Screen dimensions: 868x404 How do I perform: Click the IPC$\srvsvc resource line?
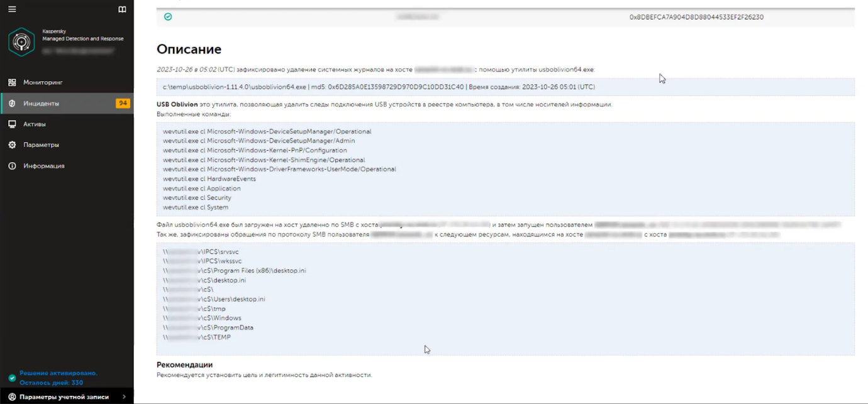pos(201,252)
